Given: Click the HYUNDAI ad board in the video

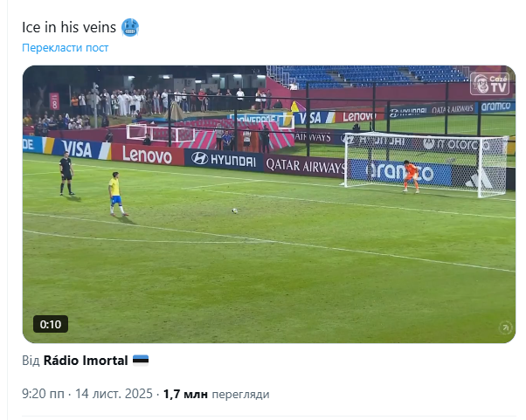Looking at the screenshot, I should coord(224,160).
